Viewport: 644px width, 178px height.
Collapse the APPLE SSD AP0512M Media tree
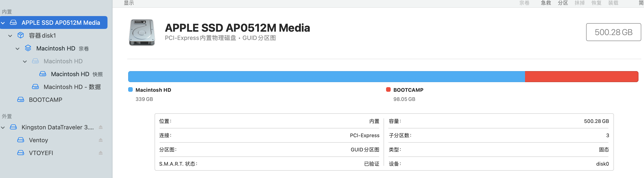point(3,23)
